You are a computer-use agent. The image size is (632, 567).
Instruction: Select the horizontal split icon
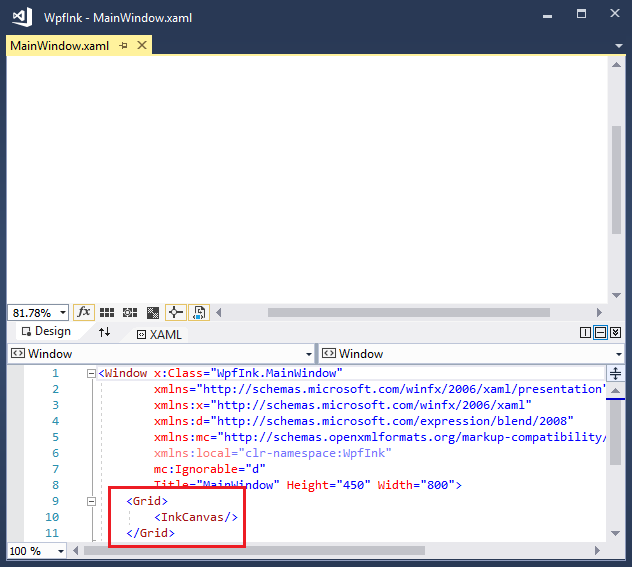click(x=600, y=332)
